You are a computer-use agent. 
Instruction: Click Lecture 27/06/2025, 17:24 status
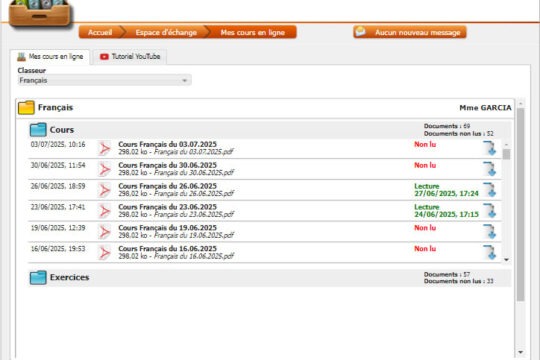(x=446, y=190)
